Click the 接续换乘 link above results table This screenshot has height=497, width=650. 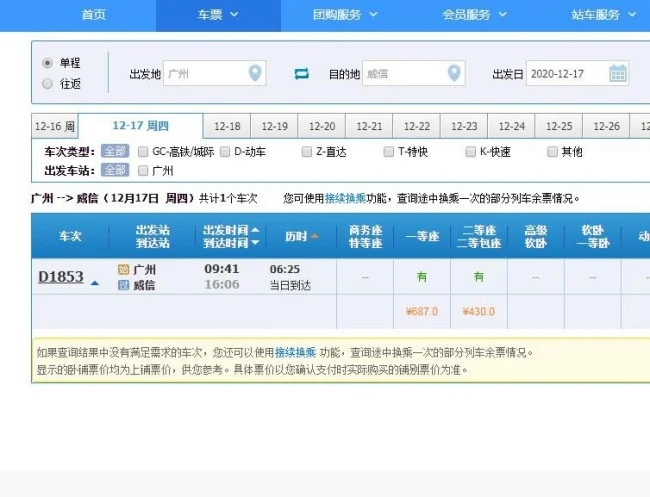pos(345,198)
